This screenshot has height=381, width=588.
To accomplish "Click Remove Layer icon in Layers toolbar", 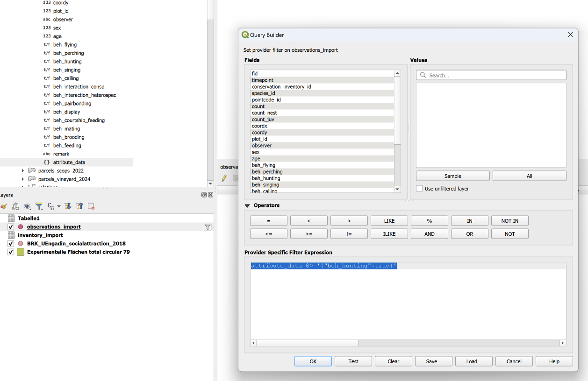I will [91, 206].
